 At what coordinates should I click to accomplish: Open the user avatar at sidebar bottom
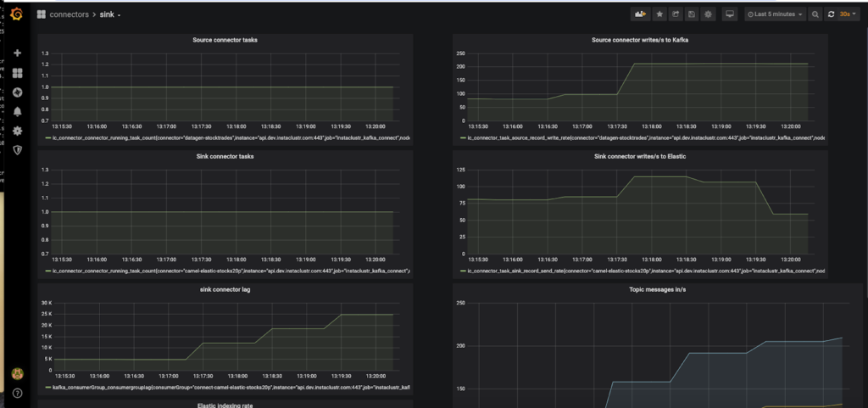[x=17, y=374]
